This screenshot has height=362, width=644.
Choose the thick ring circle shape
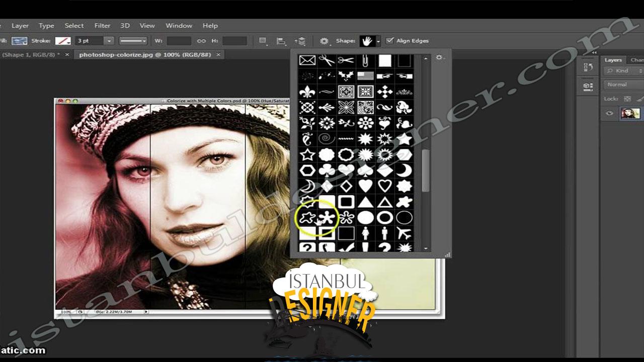(x=385, y=218)
